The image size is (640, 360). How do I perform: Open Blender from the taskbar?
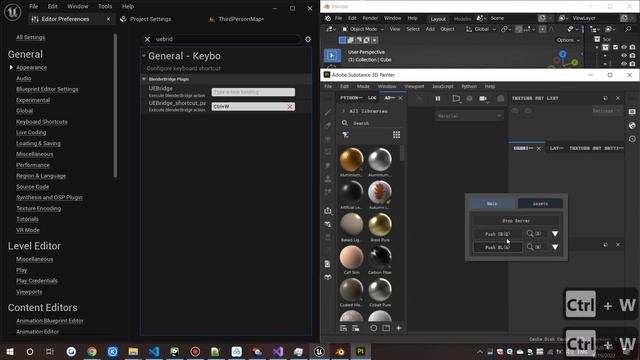click(x=340, y=351)
